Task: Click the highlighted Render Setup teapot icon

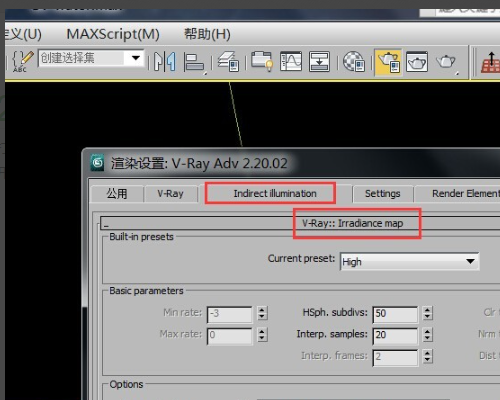Action: click(x=388, y=62)
